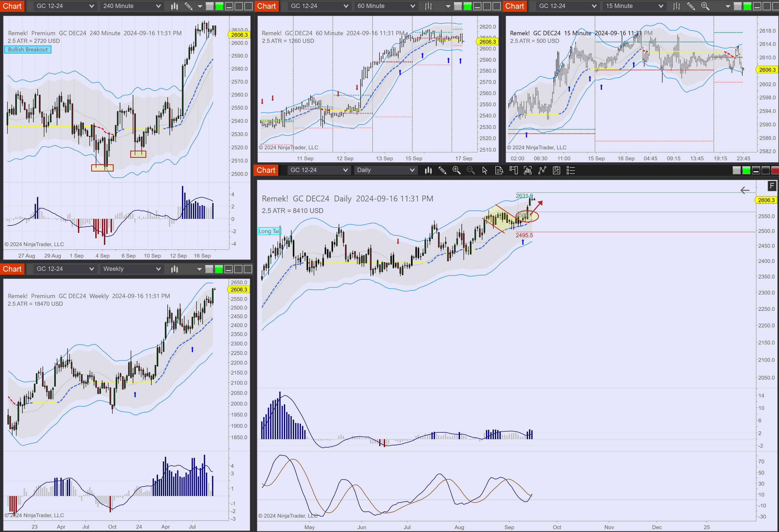This screenshot has width=779, height=532.
Task: Click Bullish Breakout label on 240 Minute chart
Action: pos(28,50)
